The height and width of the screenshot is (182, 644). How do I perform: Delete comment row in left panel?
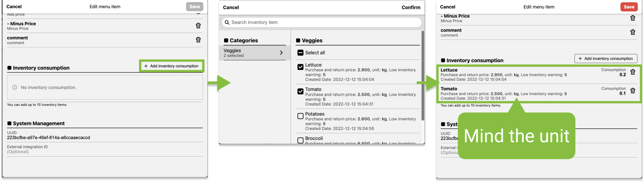pos(198,40)
